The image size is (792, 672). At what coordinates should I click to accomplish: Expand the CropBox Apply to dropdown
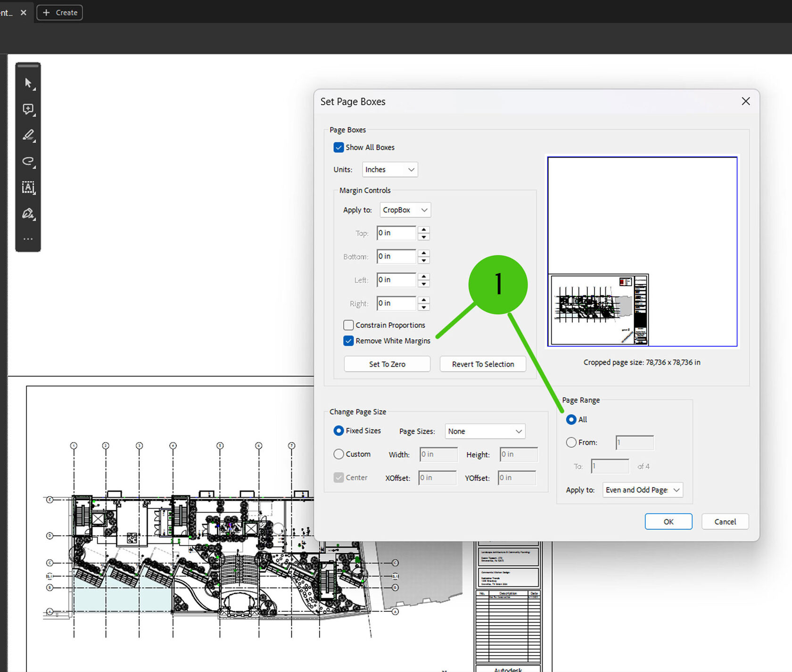(405, 210)
